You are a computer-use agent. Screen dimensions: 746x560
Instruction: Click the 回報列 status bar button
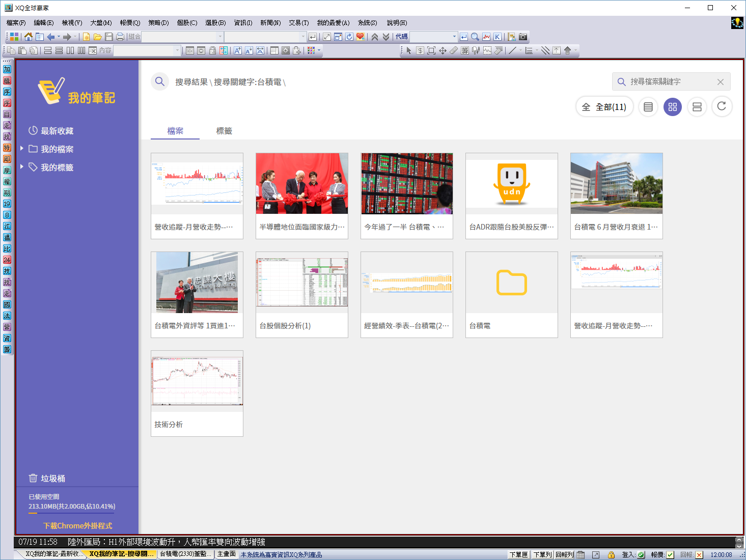[x=564, y=555]
